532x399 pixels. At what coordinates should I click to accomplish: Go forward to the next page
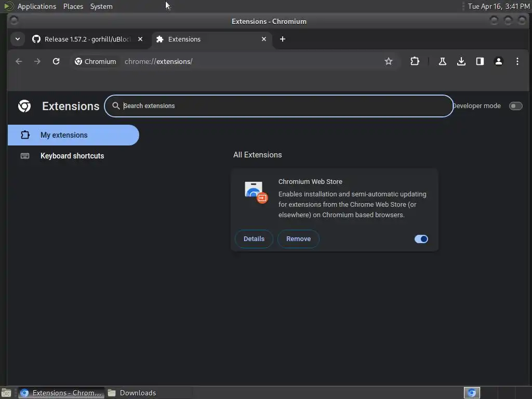[x=37, y=61]
